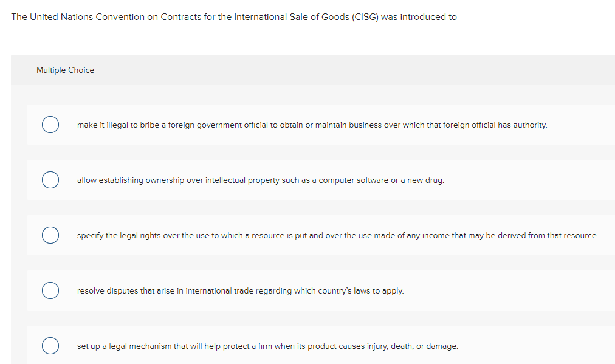
Task: Select the radio button for the disputes resolution option
Action: (50, 290)
